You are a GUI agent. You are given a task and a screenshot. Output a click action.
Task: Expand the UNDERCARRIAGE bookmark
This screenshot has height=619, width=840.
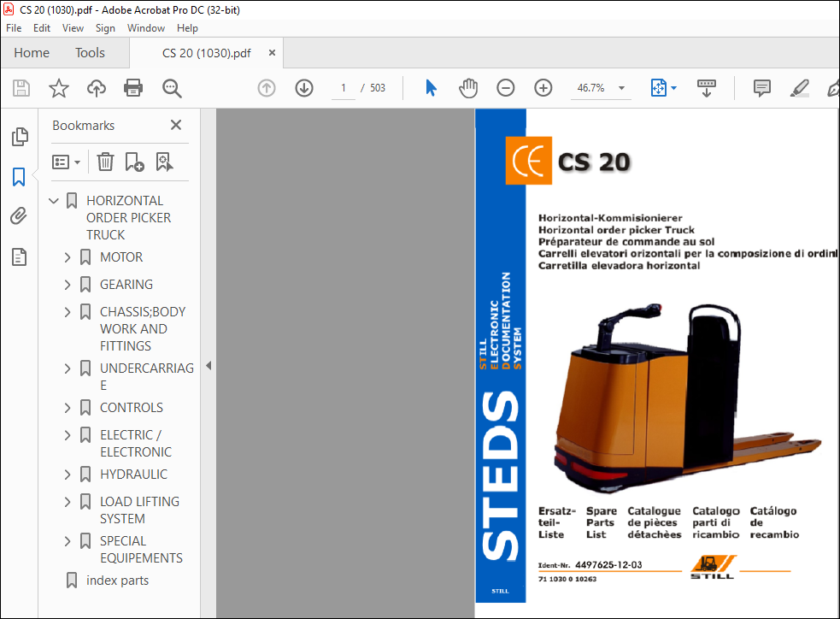coord(68,368)
